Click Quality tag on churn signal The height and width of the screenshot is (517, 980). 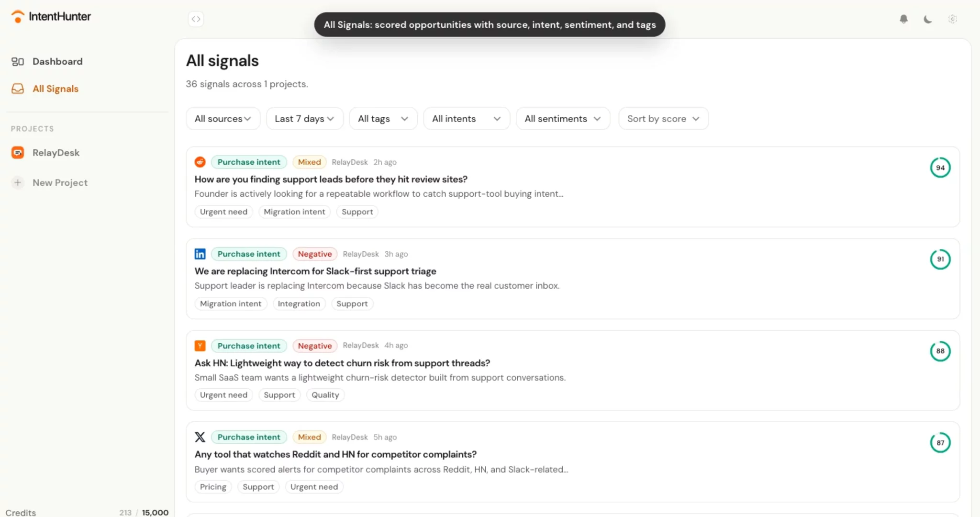click(x=325, y=395)
